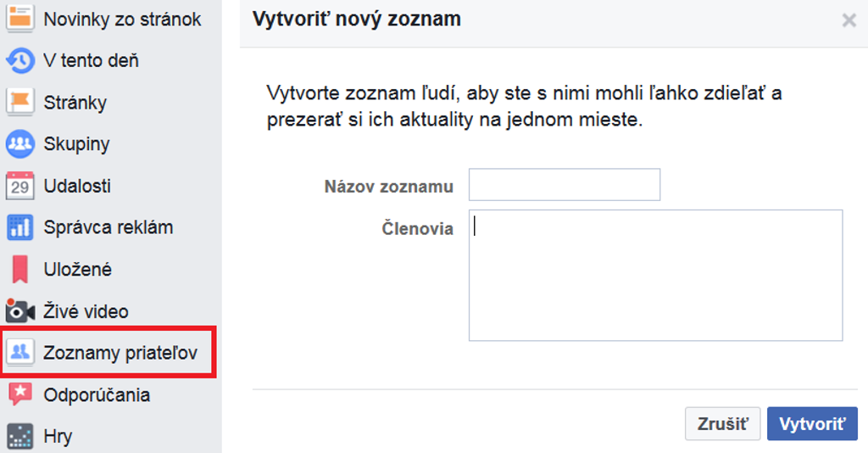Open Správca reklám from sidebar

(x=108, y=227)
